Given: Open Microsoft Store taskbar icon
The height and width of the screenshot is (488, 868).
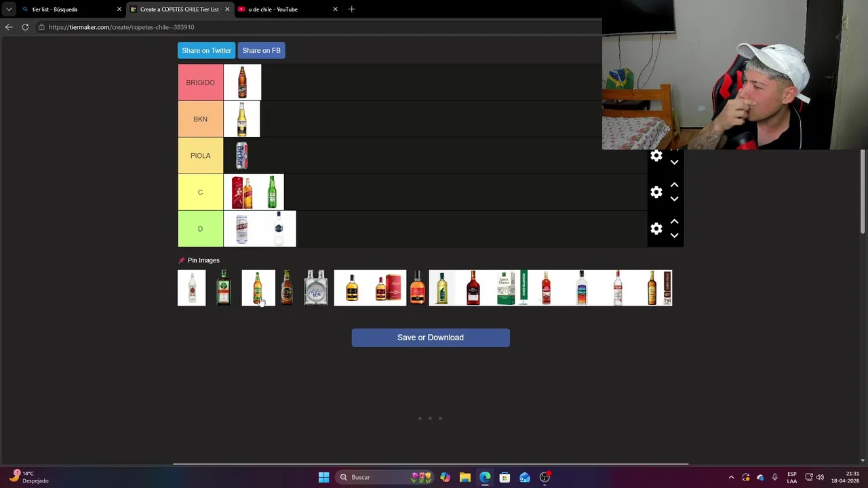Looking at the screenshot, I should coord(505,477).
